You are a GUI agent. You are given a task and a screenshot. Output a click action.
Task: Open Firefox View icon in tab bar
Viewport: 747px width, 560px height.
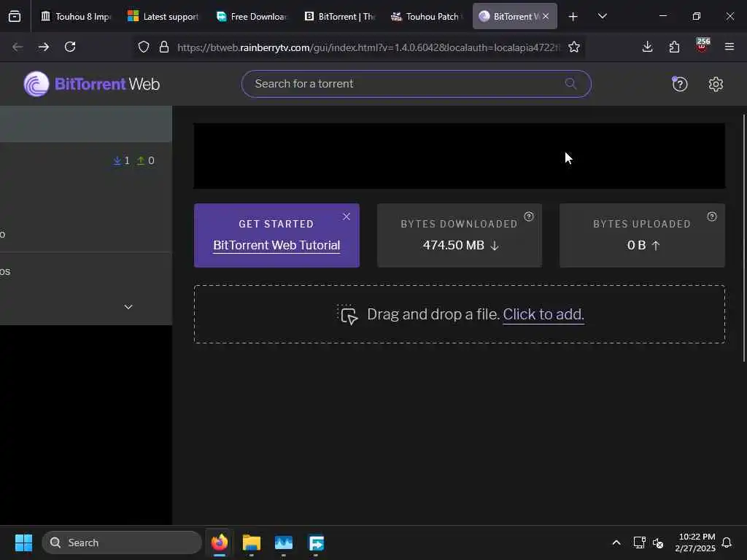coord(15,17)
